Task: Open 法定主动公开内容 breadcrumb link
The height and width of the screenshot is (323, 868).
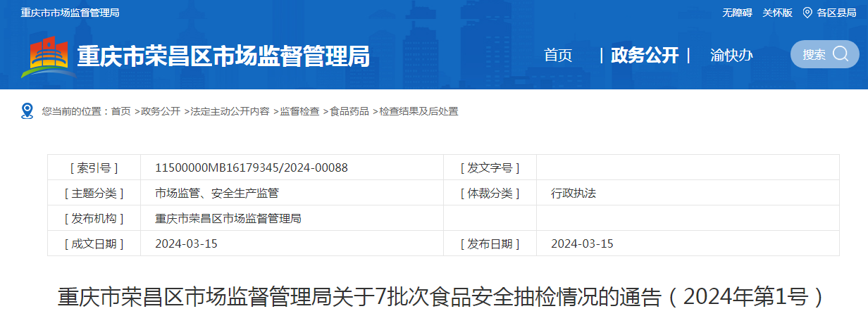Action: [230, 111]
